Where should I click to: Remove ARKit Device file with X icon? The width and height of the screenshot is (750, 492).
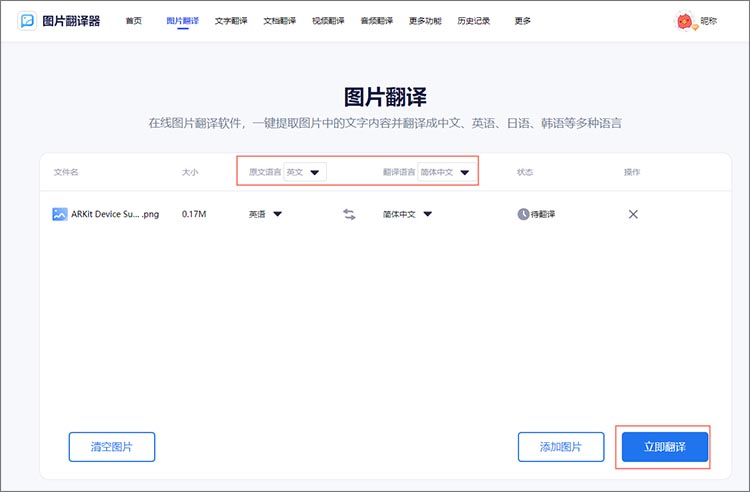pos(633,214)
